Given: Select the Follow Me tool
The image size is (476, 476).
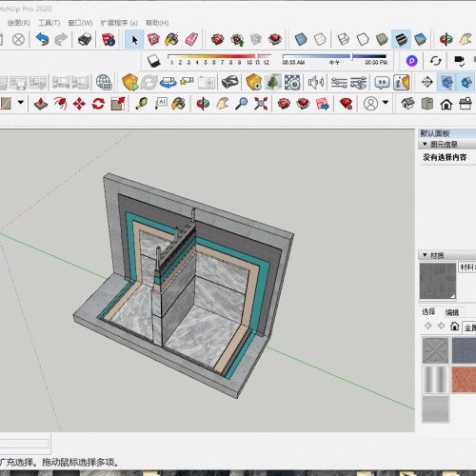Looking at the screenshot, I should click(x=60, y=104).
